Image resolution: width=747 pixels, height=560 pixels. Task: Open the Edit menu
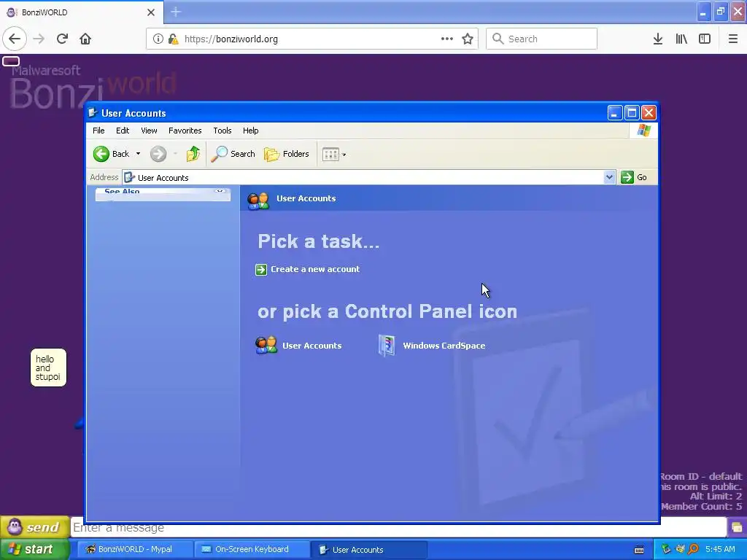pyautogui.click(x=123, y=131)
